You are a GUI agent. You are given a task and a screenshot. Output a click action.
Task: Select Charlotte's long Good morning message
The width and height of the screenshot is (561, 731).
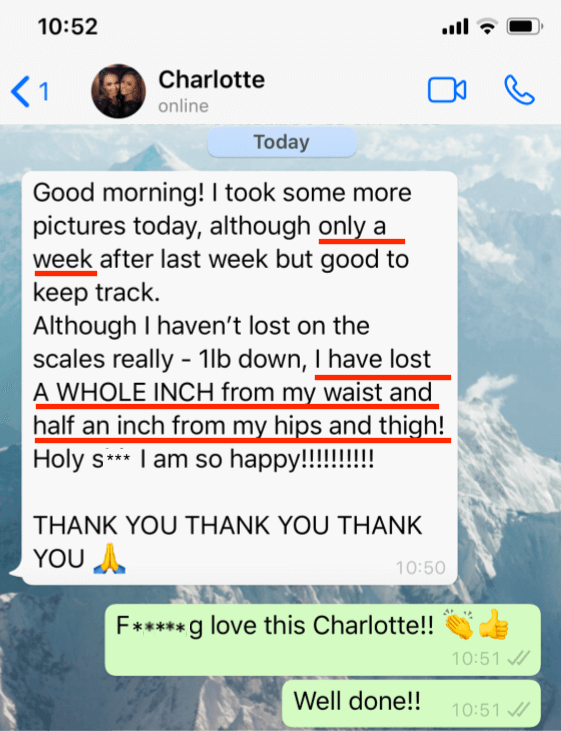(240, 378)
